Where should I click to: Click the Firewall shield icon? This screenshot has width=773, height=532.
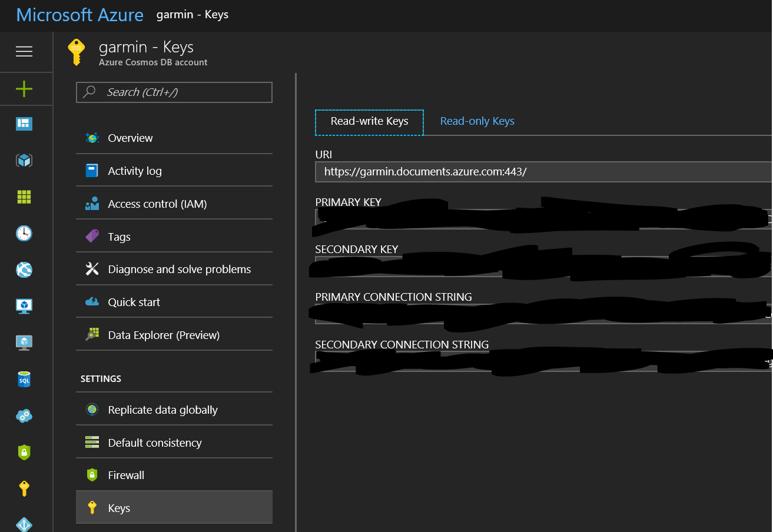92,476
